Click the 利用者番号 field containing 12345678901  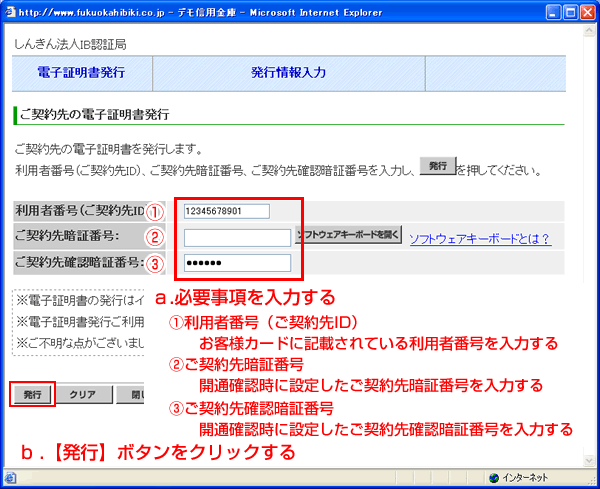point(227,211)
